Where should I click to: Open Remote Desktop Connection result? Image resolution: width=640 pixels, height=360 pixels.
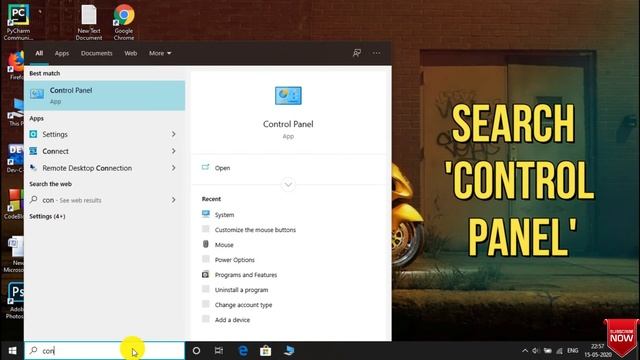(x=104, y=168)
